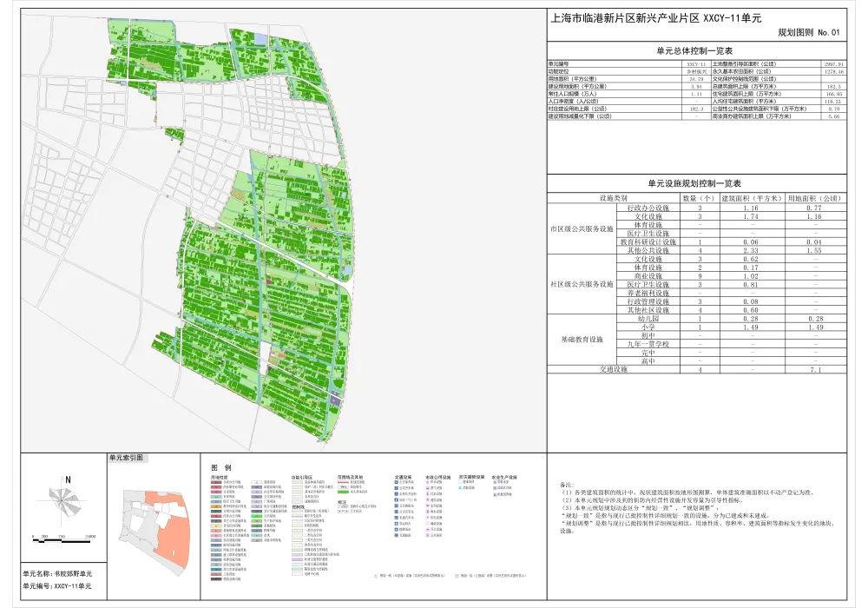Click the '幼儿园' row label
Screen dimensions: 868x608
click(x=648, y=319)
